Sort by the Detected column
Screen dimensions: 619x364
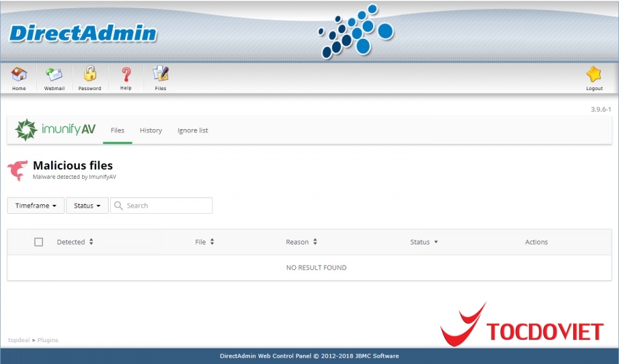pos(75,242)
